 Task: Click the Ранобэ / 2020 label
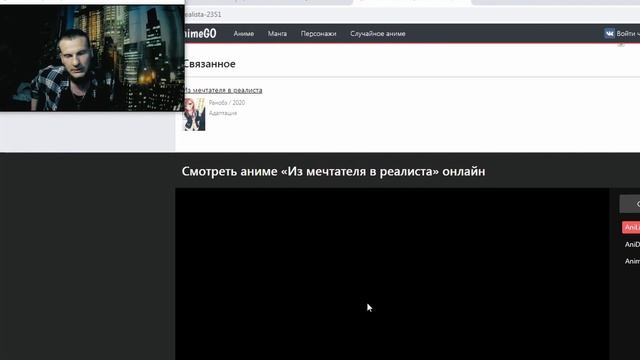click(x=227, y=103)
